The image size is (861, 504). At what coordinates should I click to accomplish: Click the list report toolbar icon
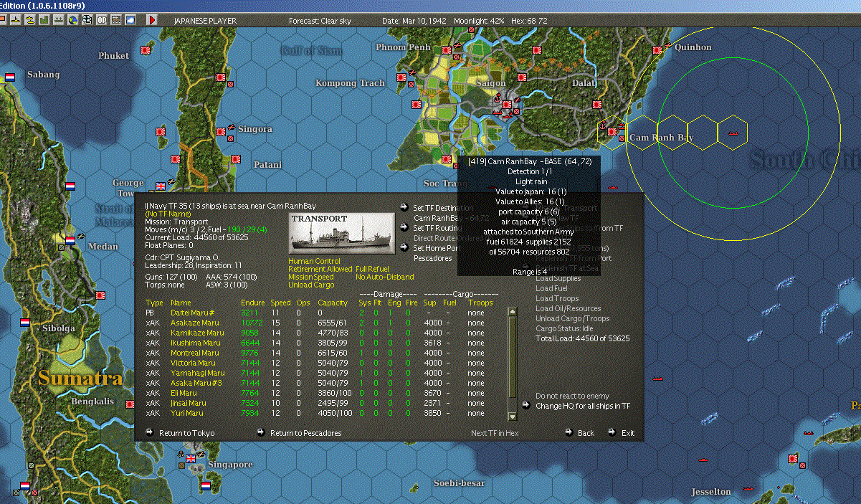pyautogui.click(x=116, y=20)
